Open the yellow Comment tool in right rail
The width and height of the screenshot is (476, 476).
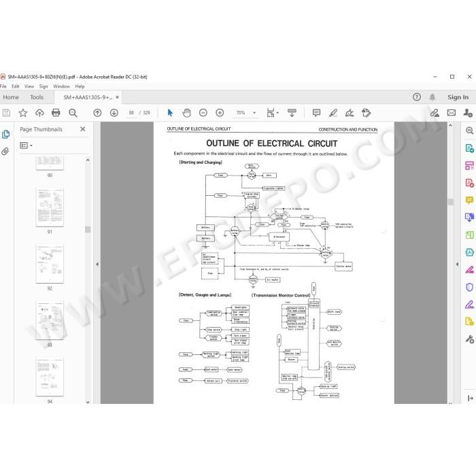point(469,201)
